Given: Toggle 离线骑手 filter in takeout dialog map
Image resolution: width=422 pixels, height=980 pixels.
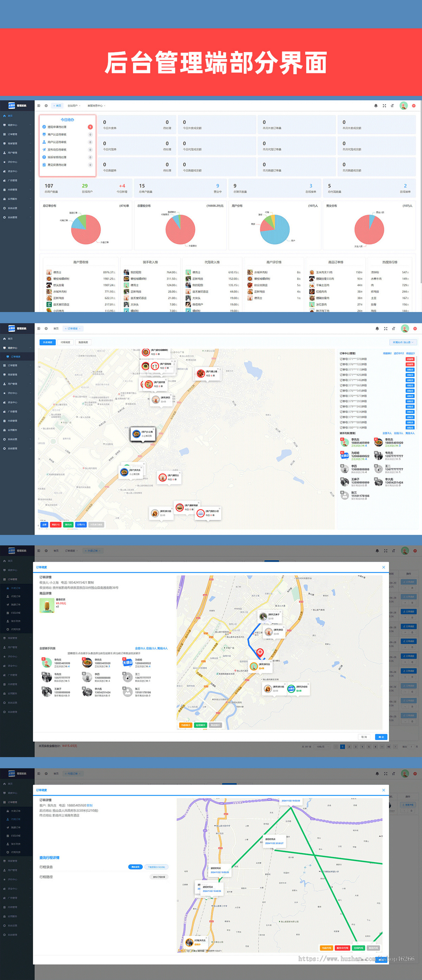Looking at the screenshot, I should pos(216,725).
